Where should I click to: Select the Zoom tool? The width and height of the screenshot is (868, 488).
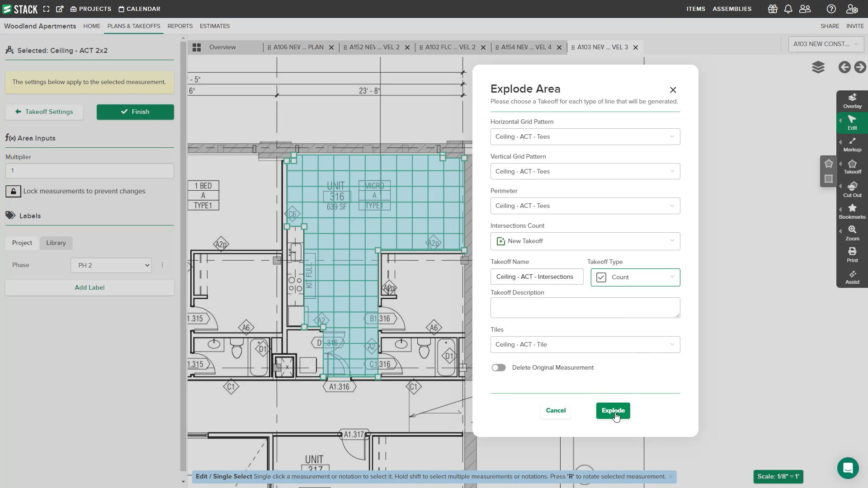click(x=852, y=232)
